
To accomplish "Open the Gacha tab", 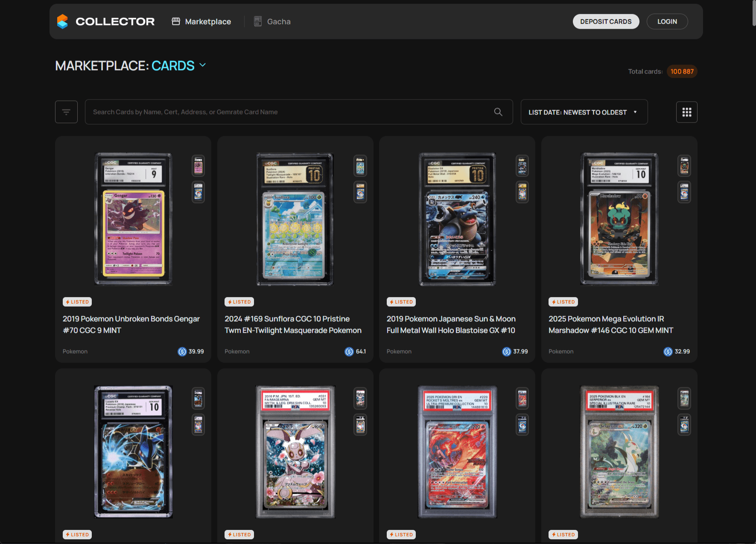I will [x=272, y=21].
